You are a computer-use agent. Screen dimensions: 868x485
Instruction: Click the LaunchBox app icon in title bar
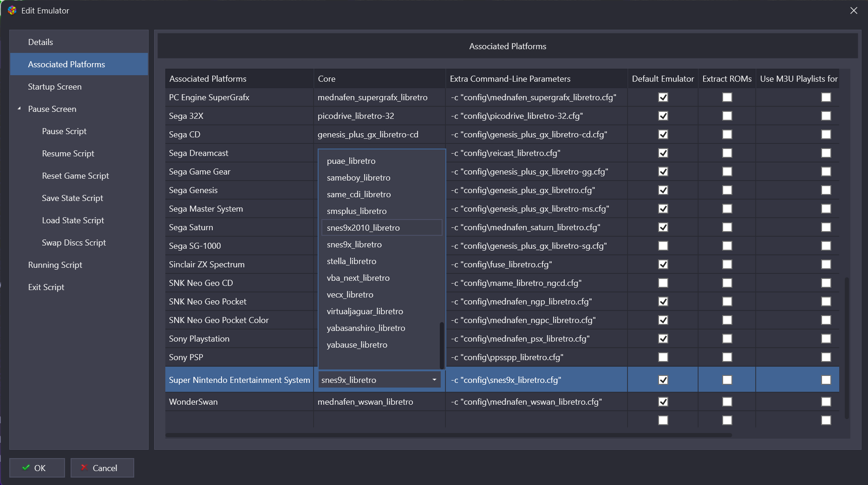[x=12, y=10]
